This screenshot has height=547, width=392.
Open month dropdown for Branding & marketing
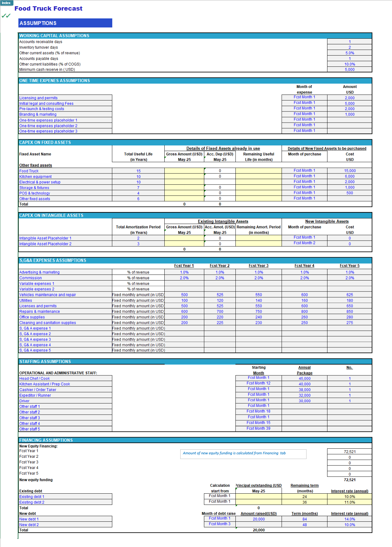304,114
